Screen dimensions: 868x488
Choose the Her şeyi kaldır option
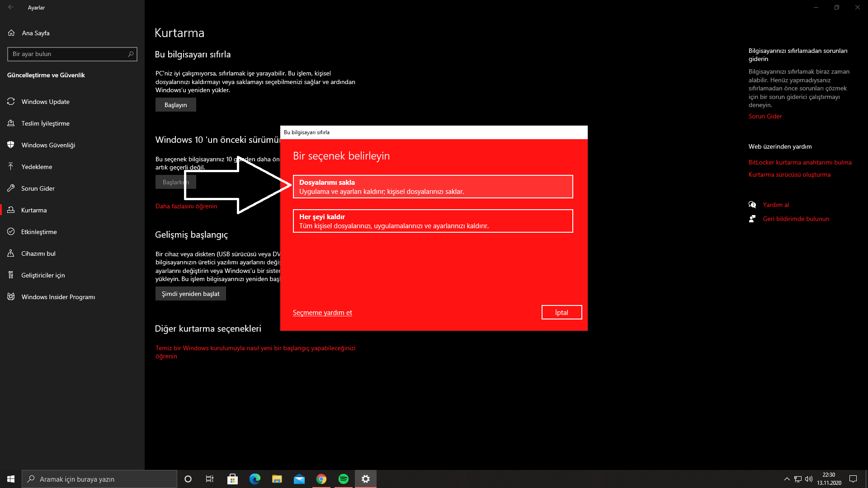[433, 221]
